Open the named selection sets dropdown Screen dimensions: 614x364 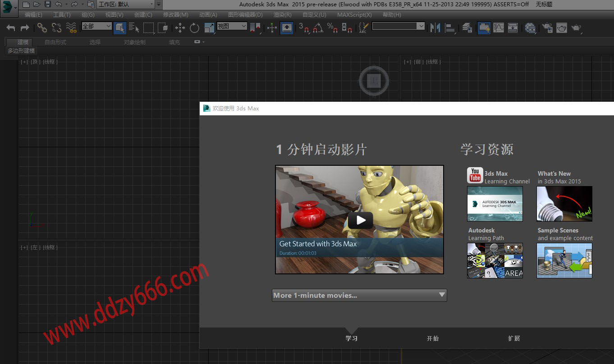[398, 26]
